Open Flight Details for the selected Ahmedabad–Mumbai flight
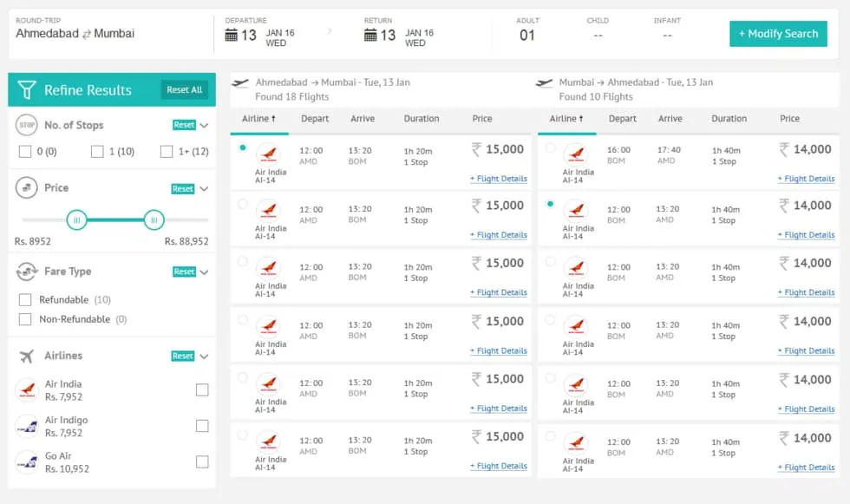The width and height of the screenshot is (850, 504). (x=499, y=179)
